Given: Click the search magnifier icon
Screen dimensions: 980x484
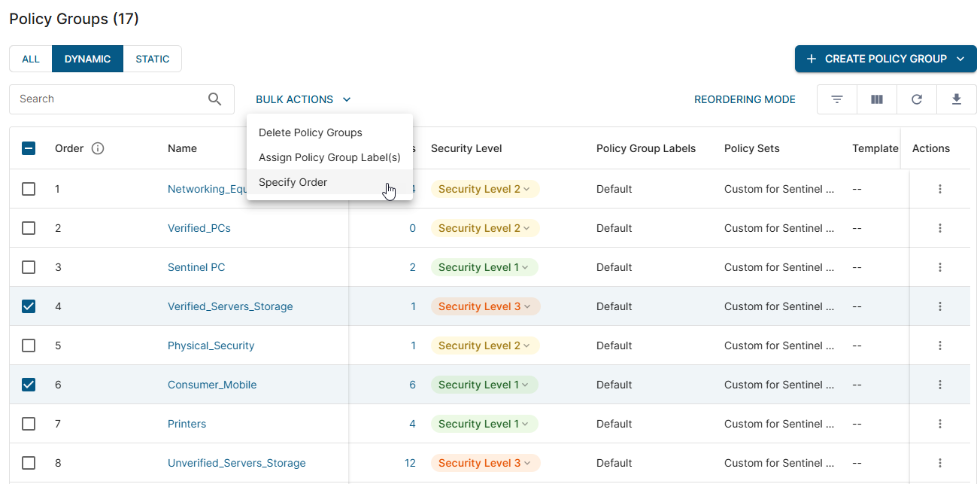Looking at the screenshot, I should pyautogui.click(x=214, y=99).
